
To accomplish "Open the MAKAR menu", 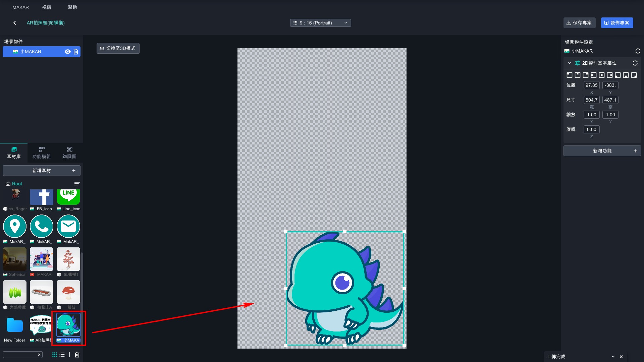I will pyautogui.click(x=20, y=7).
